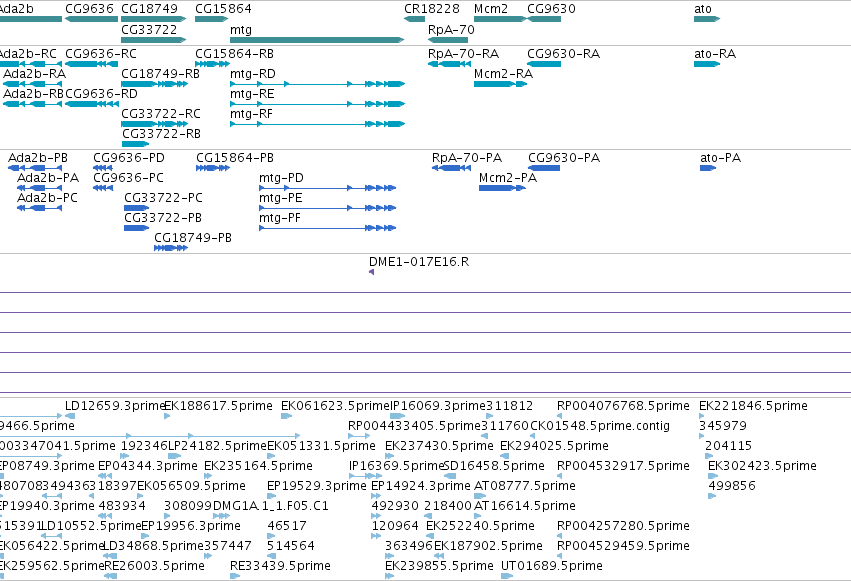Select protein mtg-PF
Screen dimensions: 851x581
pyautogui.click(x=328, y=228)
